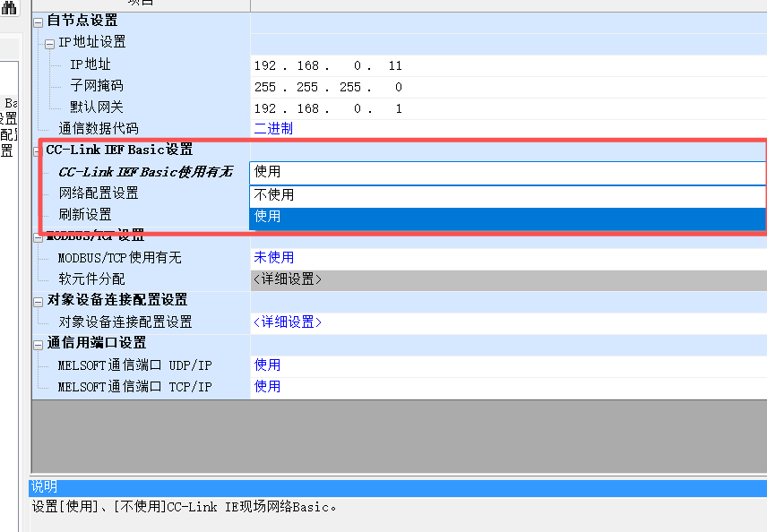Collapse the 通信用端口设置 section
Screen dimensions: 767x532
39,345
